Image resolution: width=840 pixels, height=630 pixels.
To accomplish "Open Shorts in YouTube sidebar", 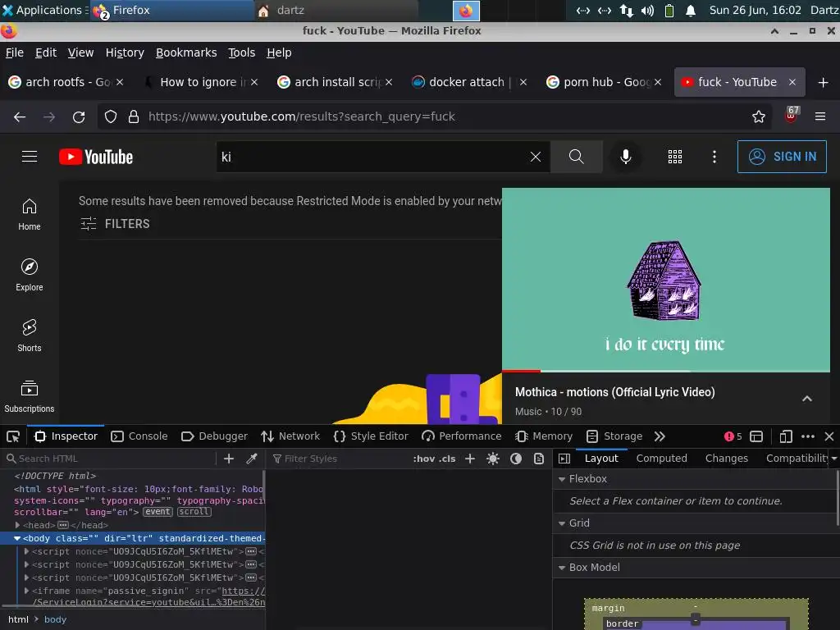I will [x=30, y=336].
